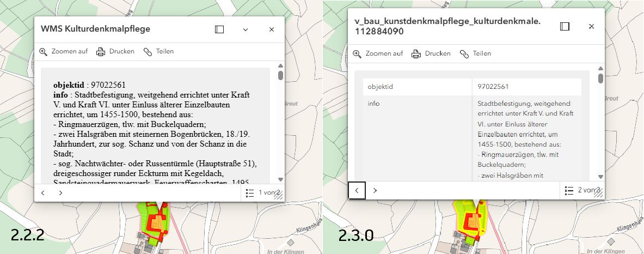The width and height of the screenshot is (644, 254).
Task: Click scrollbar up arrow in v_bau_kunstdenkmalpflege popup
Action: (600, 69)
